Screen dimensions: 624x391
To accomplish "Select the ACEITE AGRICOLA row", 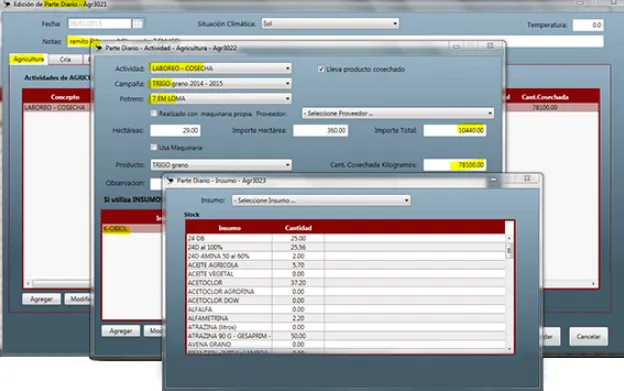I will (346, 265).
